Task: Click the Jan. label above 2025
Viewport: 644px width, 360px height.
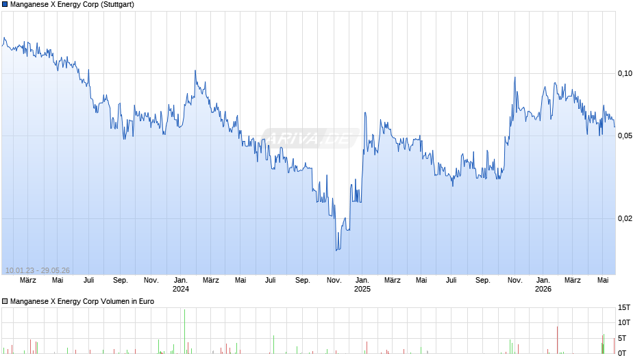Action: point(362,280)
